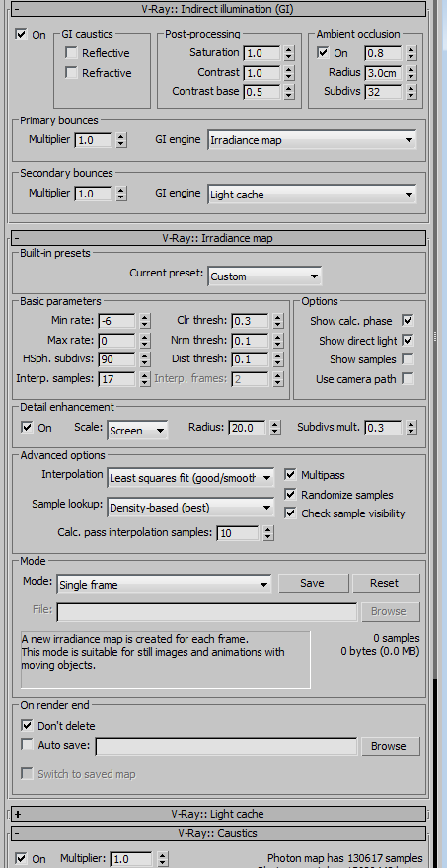Click the Primary bounces Multiplier spinner
The width and height of the screenshot is (447, 868).
[x=121, y=140]
